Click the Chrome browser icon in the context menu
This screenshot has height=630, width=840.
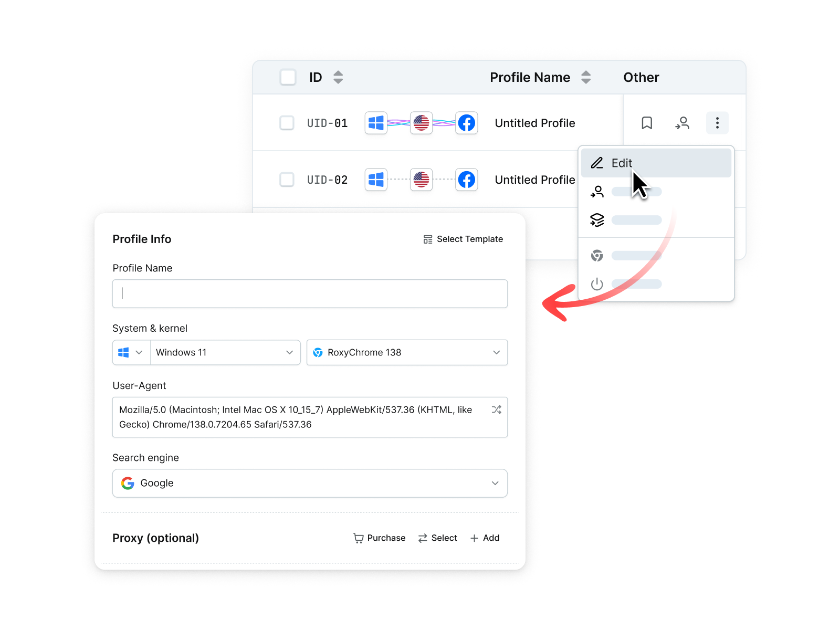[597, 256]
